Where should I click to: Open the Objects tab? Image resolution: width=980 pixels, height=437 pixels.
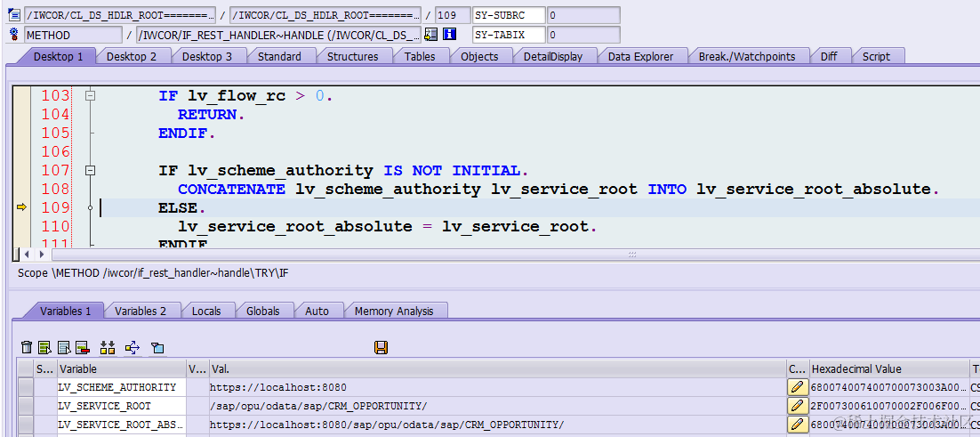pyautogui.click(x=479, y=56)
